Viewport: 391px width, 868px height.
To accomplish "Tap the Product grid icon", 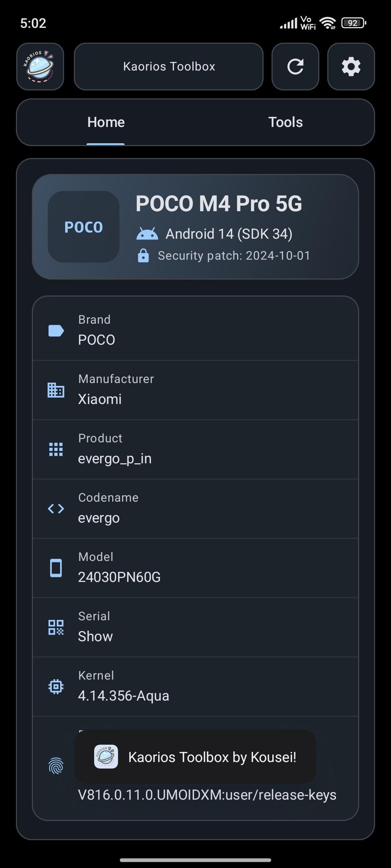I will 56,449.
